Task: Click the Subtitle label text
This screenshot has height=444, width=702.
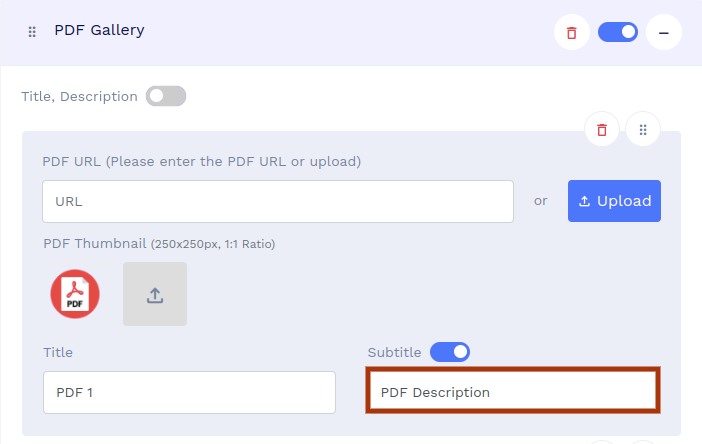Action: click(395, 352)
